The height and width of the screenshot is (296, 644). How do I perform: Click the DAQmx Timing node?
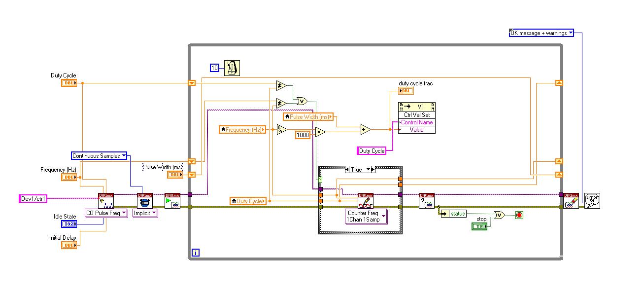(x=145, y=200)
